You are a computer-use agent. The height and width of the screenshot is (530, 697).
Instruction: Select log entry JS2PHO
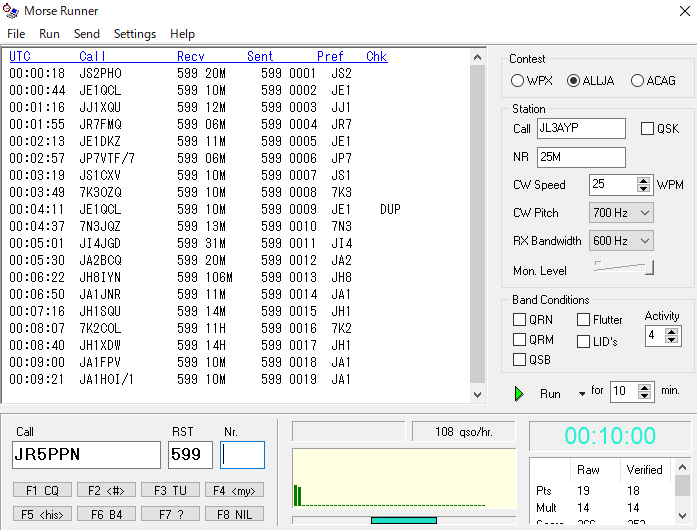(100, 73)
